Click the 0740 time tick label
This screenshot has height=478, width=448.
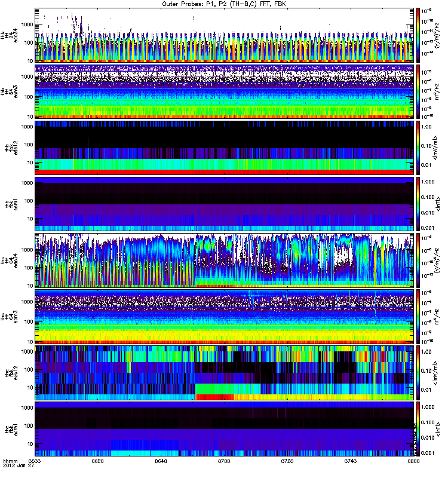coord(351,461)
